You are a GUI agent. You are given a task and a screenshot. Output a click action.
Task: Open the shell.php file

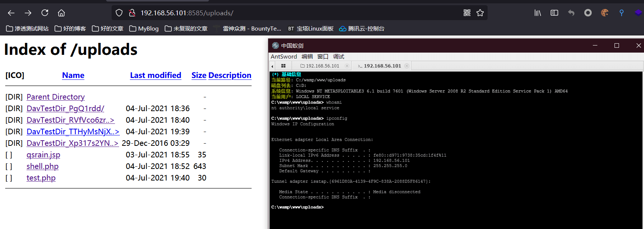[x=43, y=166]
